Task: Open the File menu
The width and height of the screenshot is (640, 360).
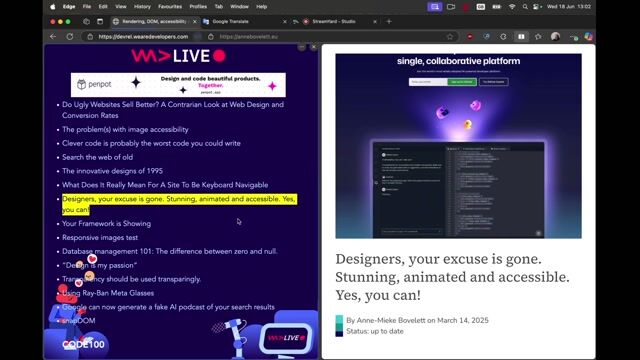Action: 87,7
